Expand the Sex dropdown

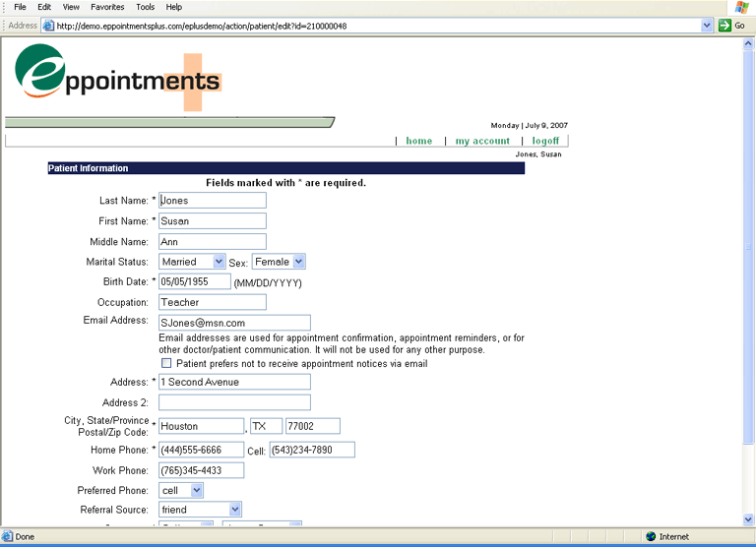click(x=299, y=262)
